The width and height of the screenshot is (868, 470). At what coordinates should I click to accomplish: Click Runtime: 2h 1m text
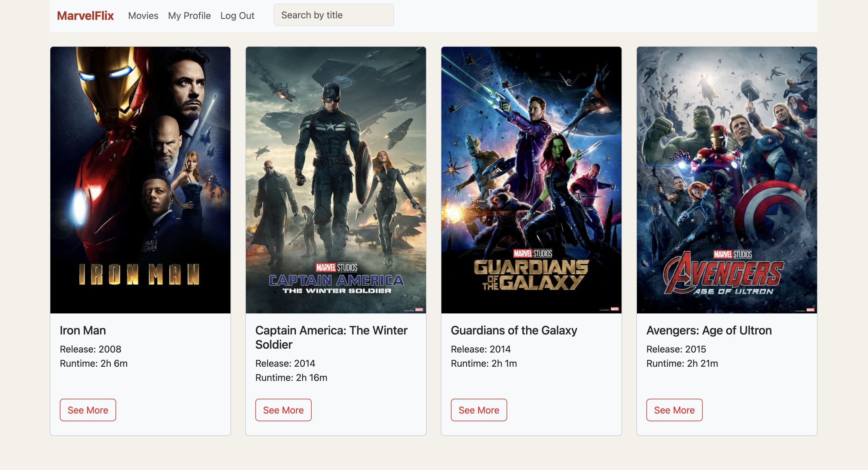pyautogui.click(x=483, y=363)
